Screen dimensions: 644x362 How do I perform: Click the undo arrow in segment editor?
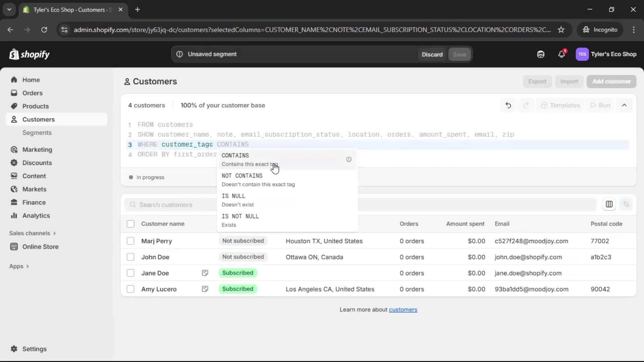[x=508, y=105]
